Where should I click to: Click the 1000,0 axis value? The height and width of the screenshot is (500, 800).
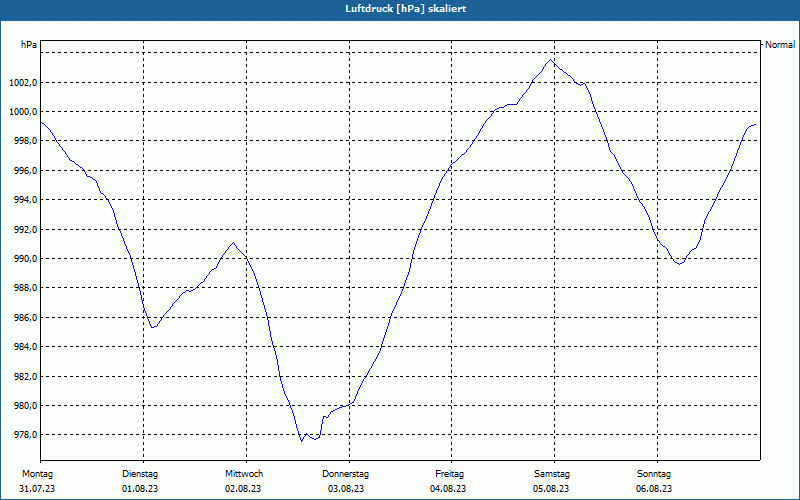(23, 112)
